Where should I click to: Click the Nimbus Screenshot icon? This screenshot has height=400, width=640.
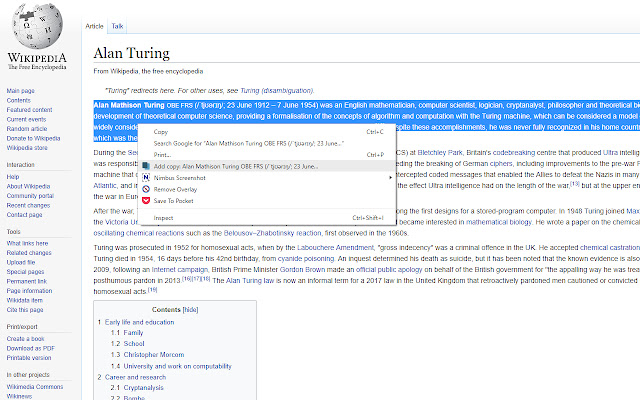tap(145, 177)
